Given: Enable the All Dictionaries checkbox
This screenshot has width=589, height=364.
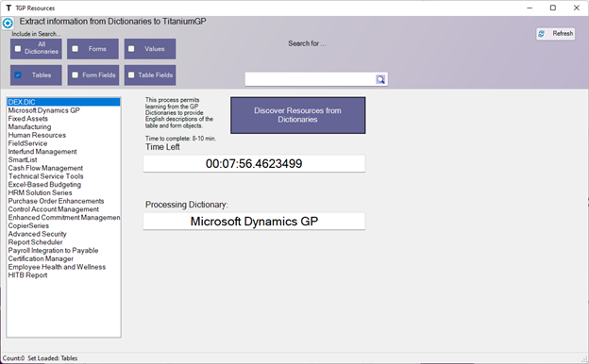Looking at the screenshot, I should pos(18,48).
